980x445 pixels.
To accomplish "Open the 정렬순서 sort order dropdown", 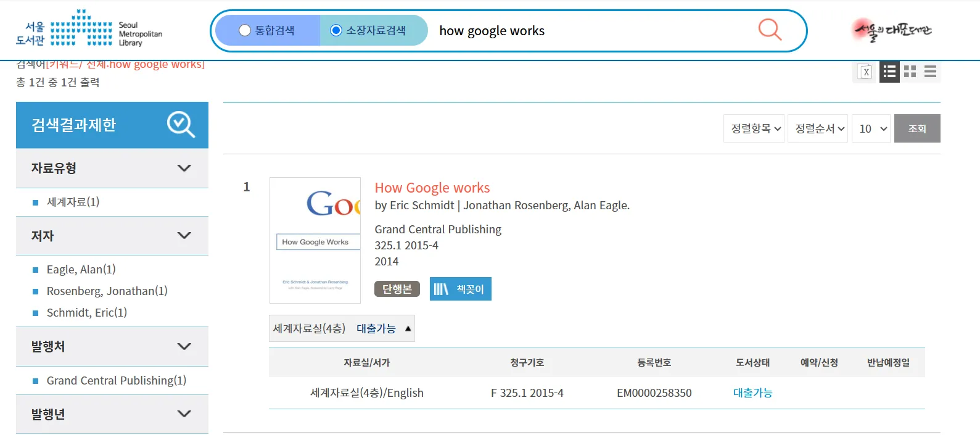I will (818, 128).
